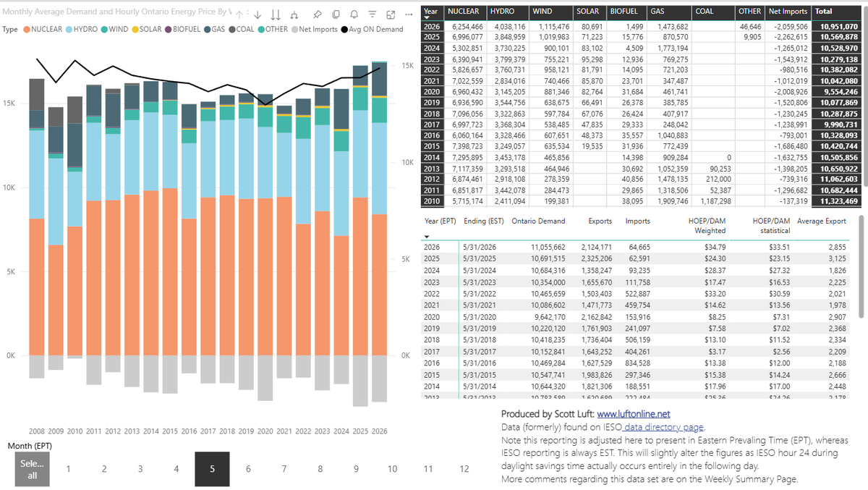
Task: Go to next hierarchy level double-arrow icon
Action: [276, 14]
